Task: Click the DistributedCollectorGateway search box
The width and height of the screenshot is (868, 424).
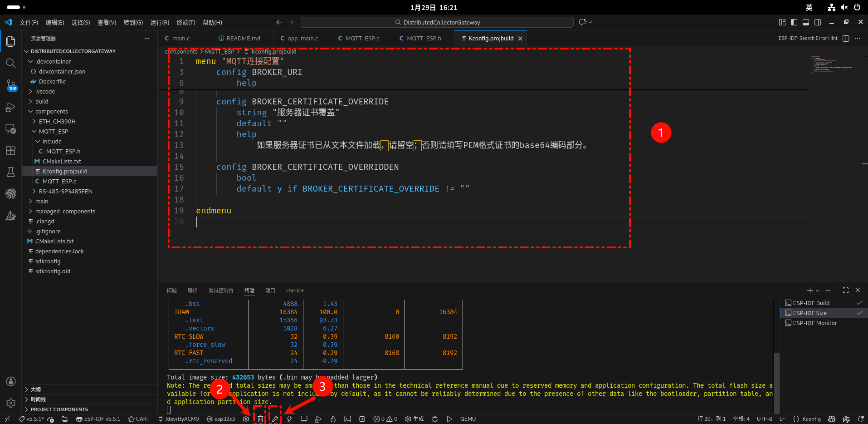Action: 437,22
